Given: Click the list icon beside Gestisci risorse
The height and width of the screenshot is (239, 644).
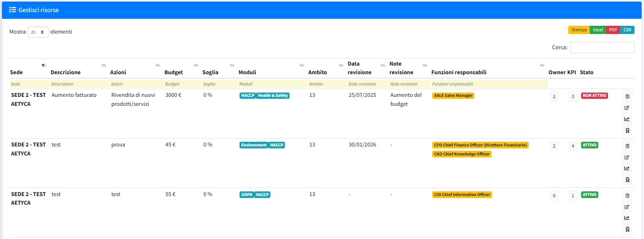Looking at the screenshot, I should [x=13, y=10].
